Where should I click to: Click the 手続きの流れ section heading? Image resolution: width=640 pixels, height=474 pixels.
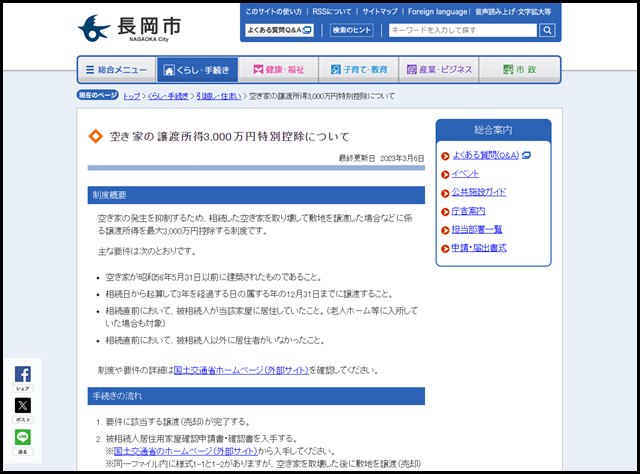click(256, 396)
